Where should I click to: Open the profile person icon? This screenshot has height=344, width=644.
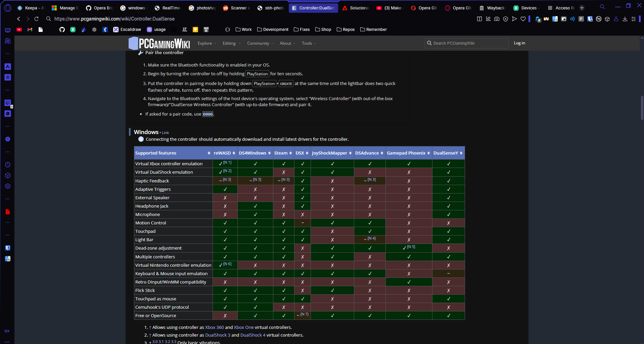click(616, 19)
